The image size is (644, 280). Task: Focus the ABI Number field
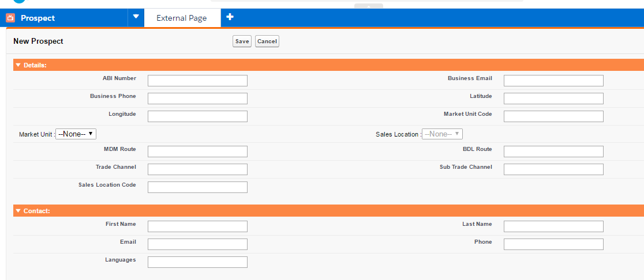coord(197,80)
